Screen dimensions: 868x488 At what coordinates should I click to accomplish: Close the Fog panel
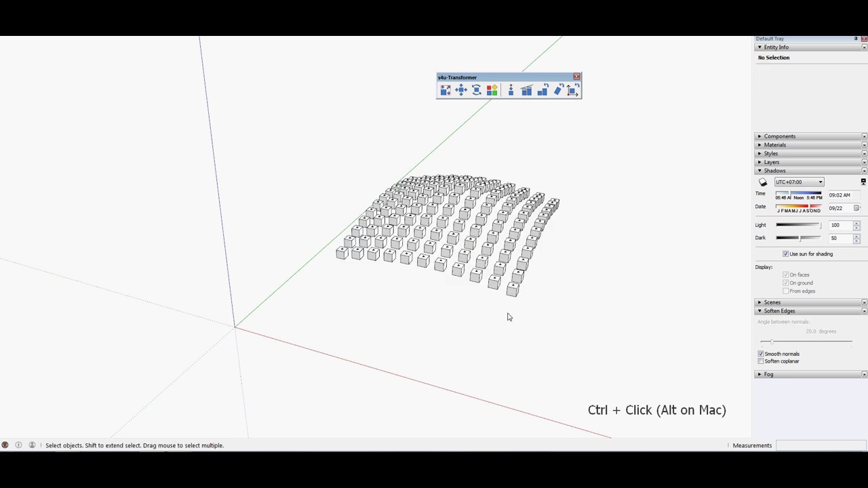[x=864, y=374]
